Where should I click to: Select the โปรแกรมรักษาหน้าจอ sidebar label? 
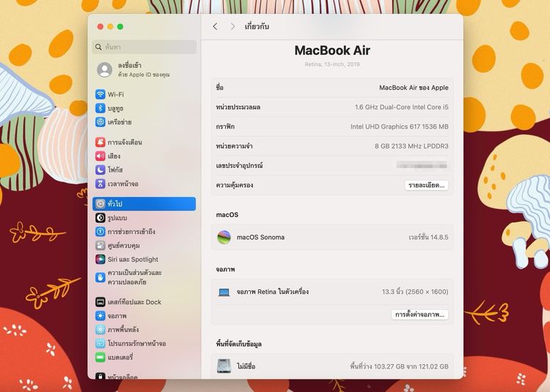[x=137, y=344]
